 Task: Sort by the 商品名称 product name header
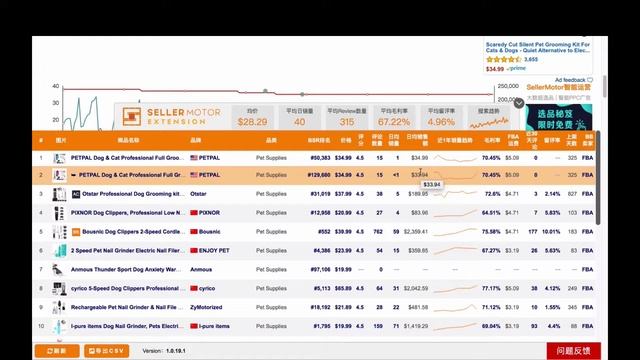click(x=128, y=140)
